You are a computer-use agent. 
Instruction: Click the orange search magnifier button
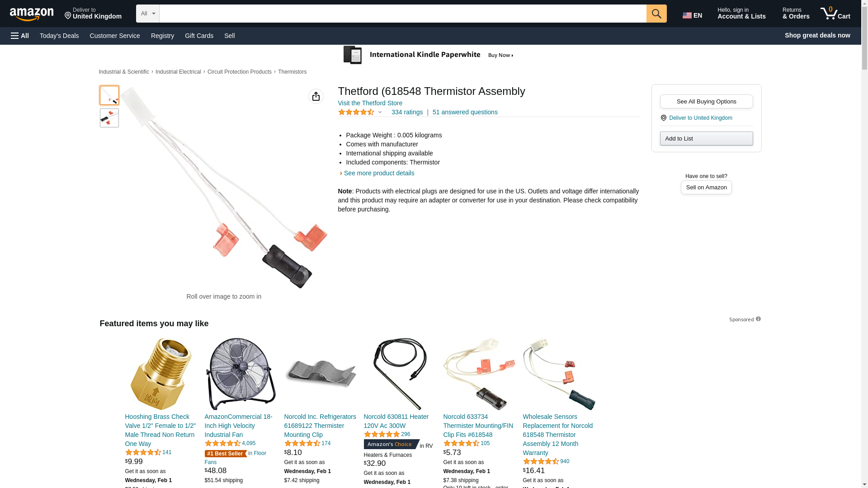pyautogui.click(x=656, y=14)
